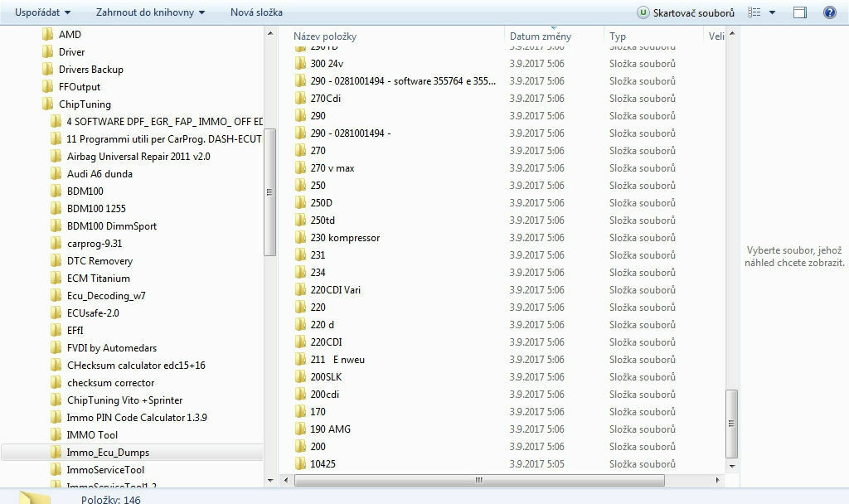Sort by the Název položky column
This screenshot has width=849, height=504.
coord(398,36)
